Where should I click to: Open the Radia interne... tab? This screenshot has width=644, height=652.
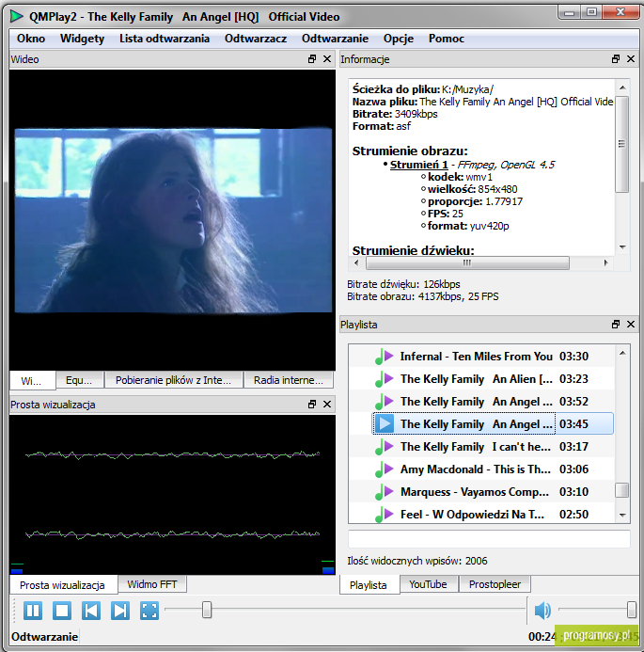(289, 380)
